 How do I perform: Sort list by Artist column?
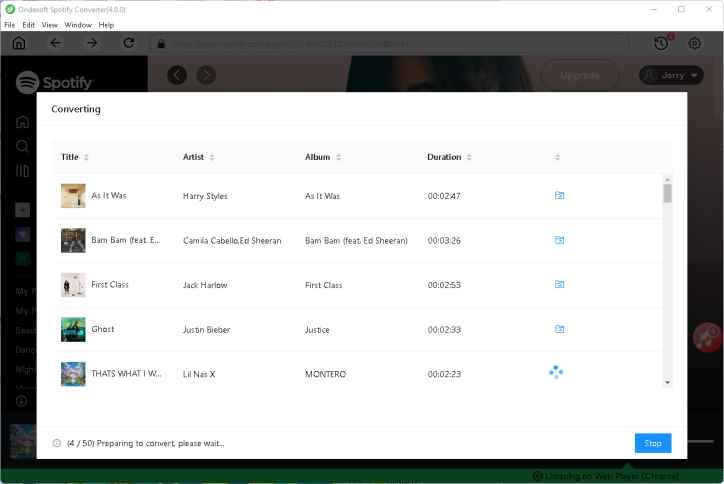(x=198, y=157)
